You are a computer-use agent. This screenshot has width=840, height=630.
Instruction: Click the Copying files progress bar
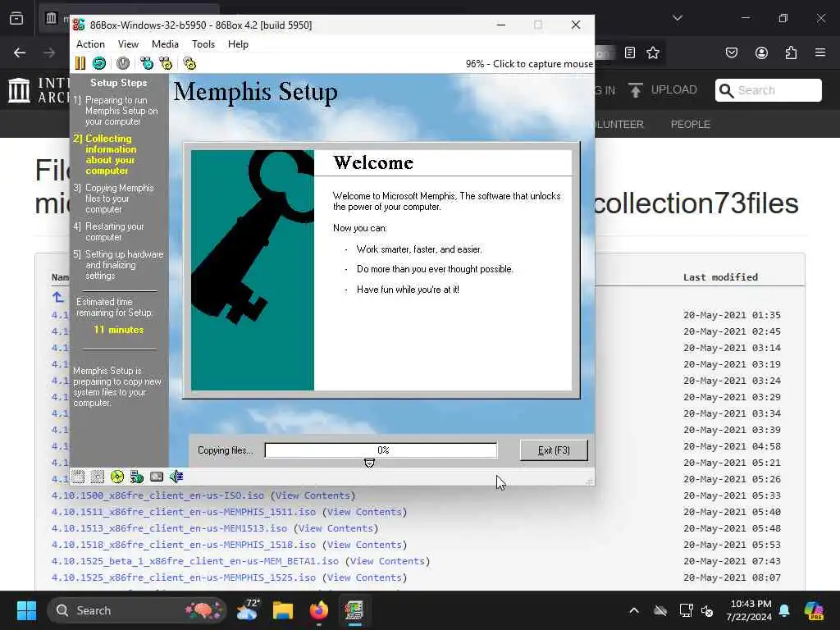[381, 450]
